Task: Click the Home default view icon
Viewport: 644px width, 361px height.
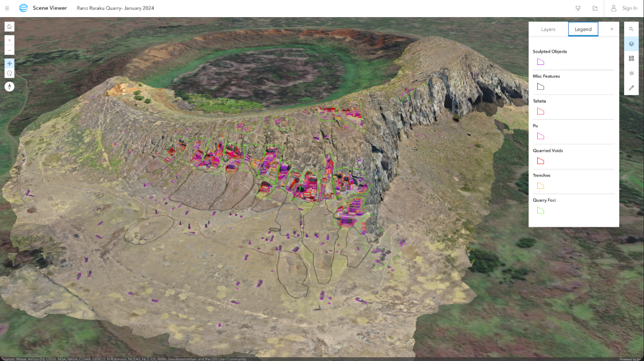Action: click(9, 26)
